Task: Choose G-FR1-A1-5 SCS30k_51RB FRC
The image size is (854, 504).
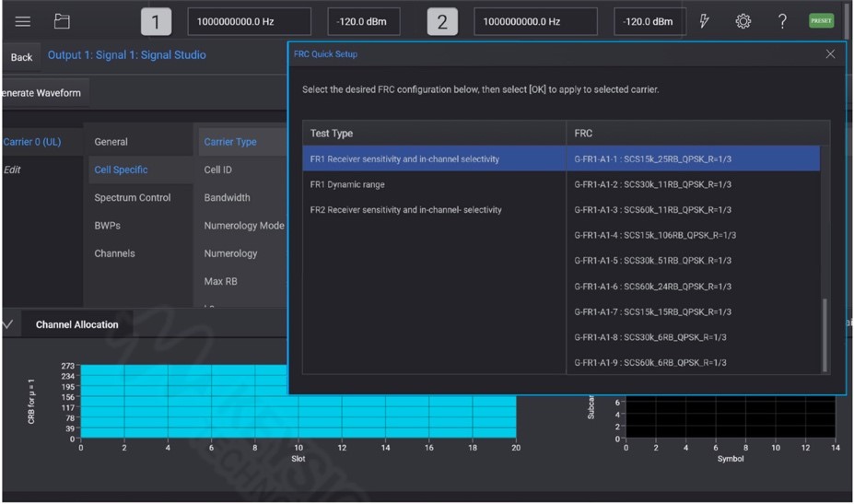Action: [693, 261]
